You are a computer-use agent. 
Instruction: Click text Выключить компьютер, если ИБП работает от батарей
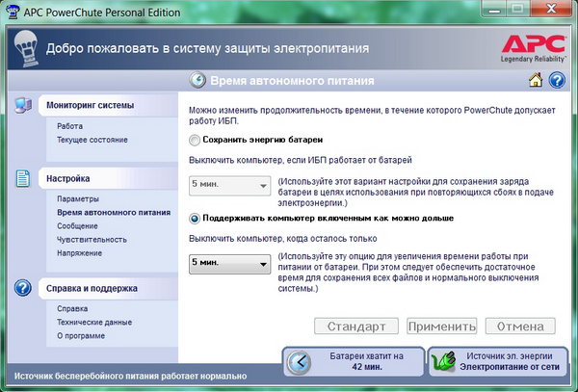[301, 160]
